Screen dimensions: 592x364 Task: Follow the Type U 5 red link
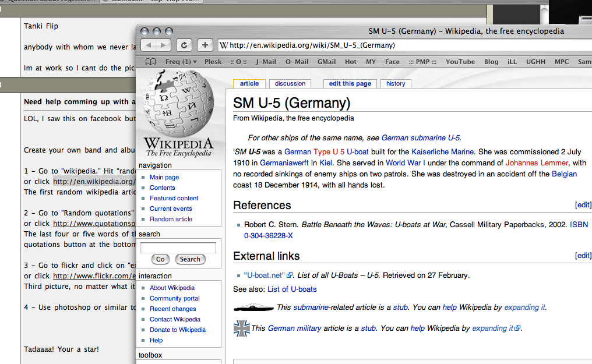tap(329, 152)
